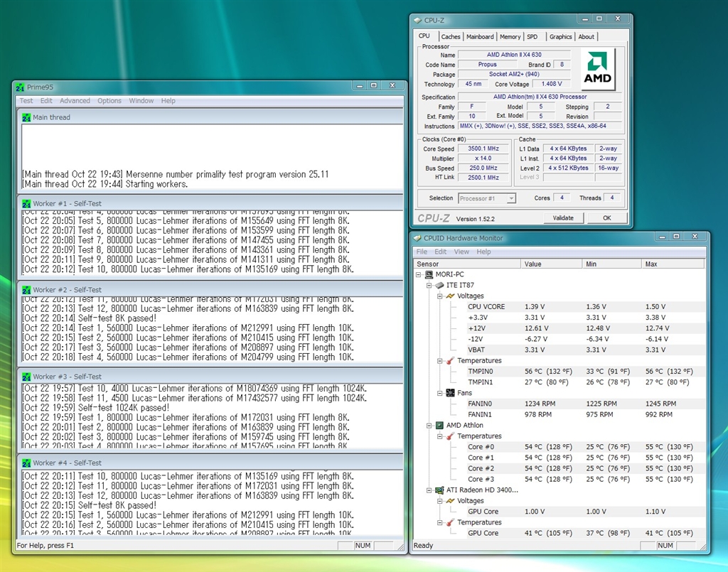Open the View menu in Hardware Monitor
The image size is (728, 572).
461,252
